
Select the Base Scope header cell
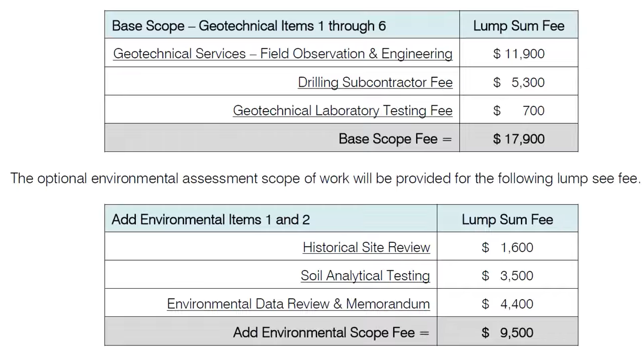point(282,25)
